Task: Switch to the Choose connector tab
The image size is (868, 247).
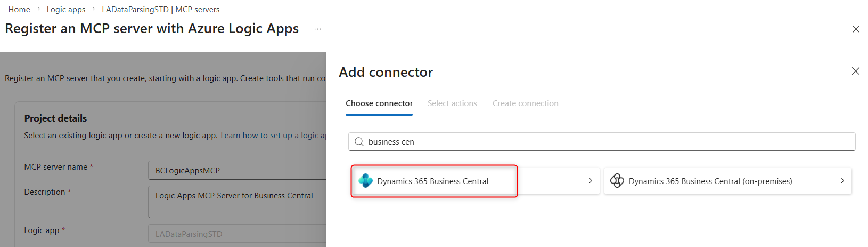Action: (379, 103)
